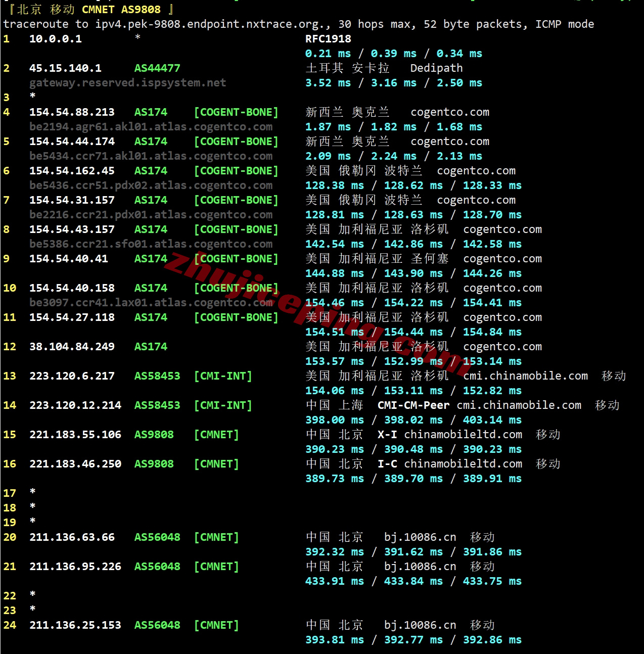The image size is (644, 654).
Task: Select IP 211.136.25.153 on hop 24
Action: [75, 625]
